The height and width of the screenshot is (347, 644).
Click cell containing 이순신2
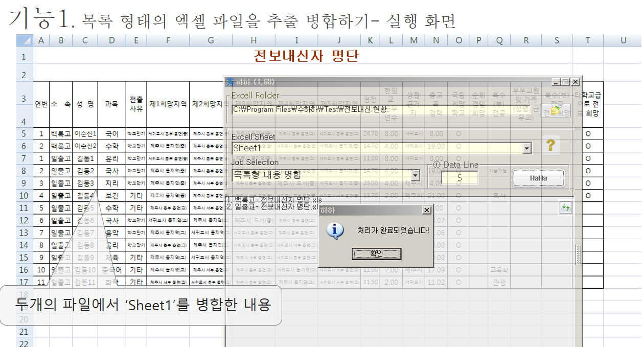coord(85,146)
